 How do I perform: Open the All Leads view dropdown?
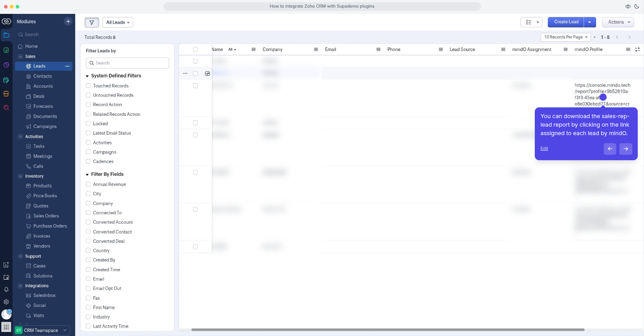pyautogui.click(x=118, y=22)
